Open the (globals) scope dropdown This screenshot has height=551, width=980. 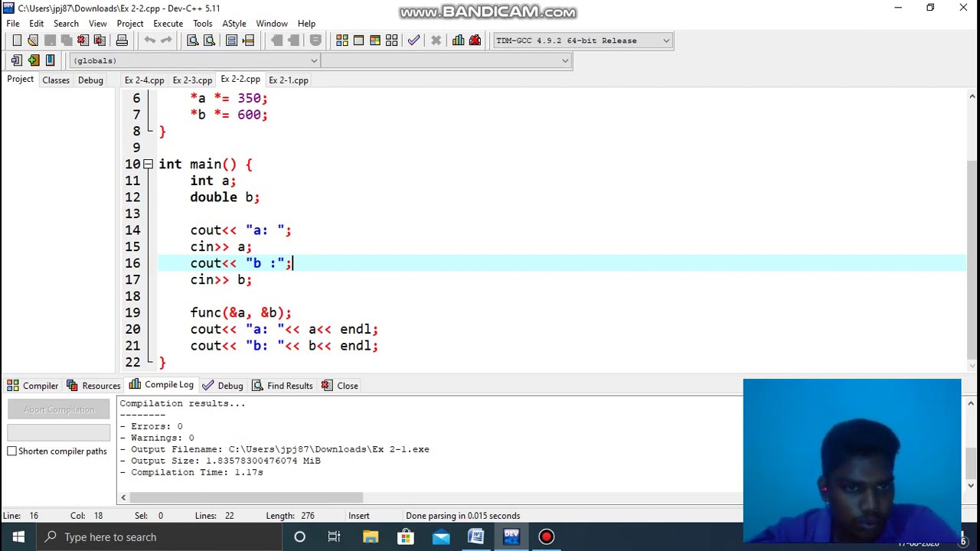coord(194,60)
